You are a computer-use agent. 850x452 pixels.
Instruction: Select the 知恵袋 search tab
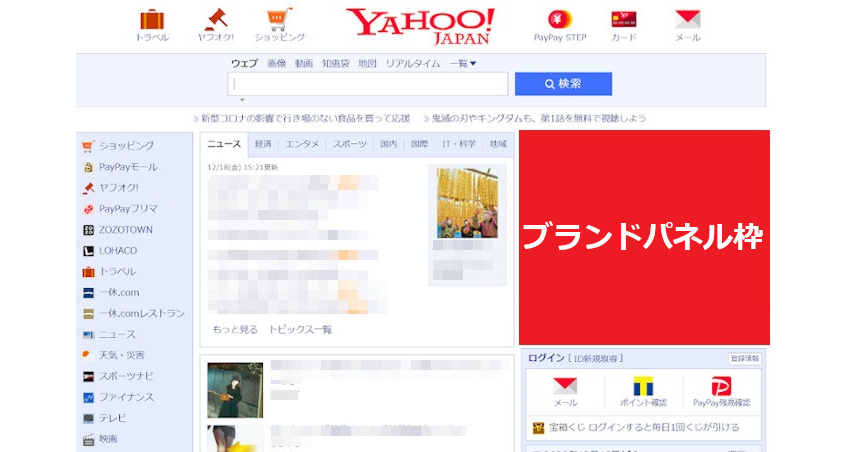click(x=336, y=63)
